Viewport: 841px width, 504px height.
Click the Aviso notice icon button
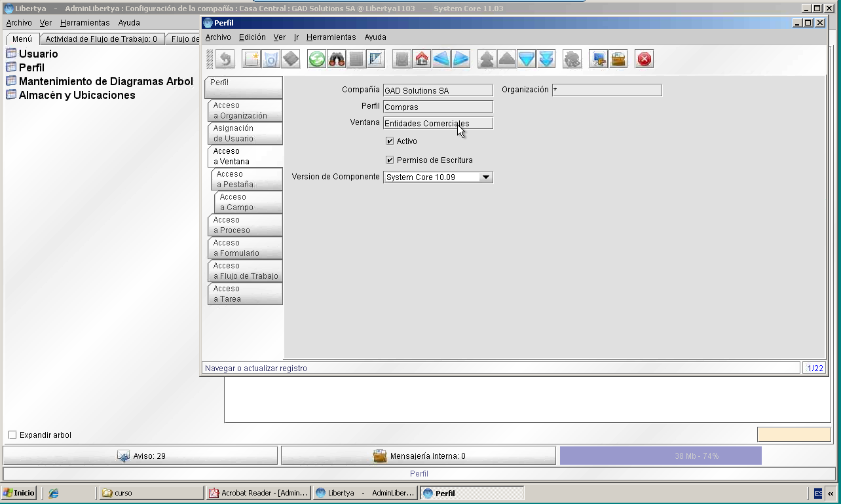pos(123,456)
